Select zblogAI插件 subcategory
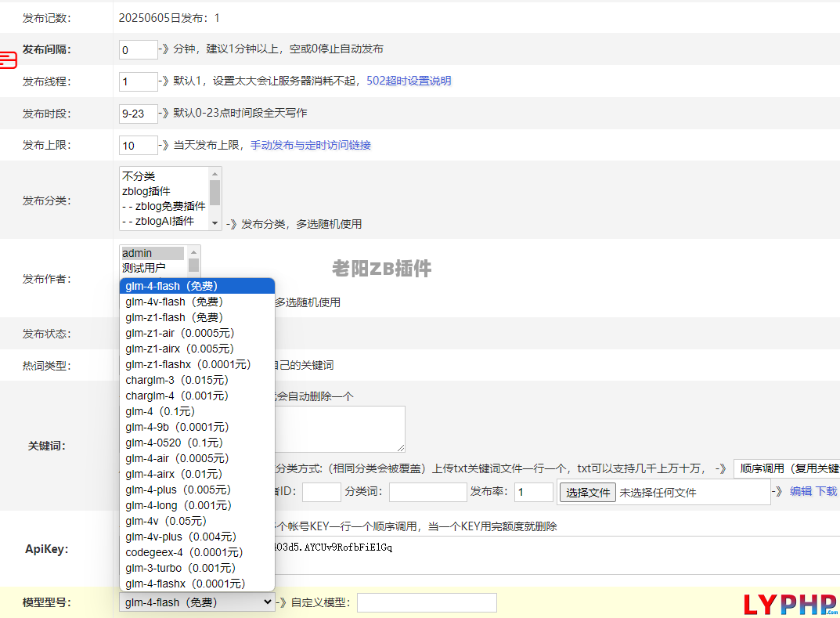840x618 pixels. (164, 221)
